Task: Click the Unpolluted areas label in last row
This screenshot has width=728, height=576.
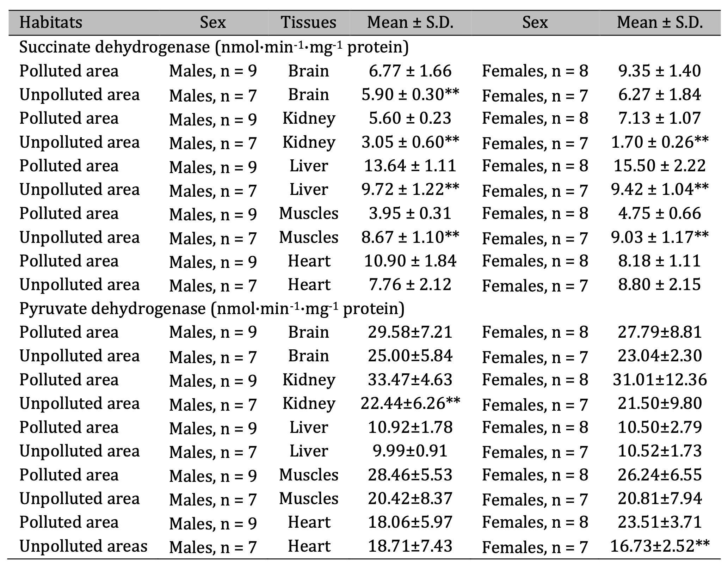Action: (x=83, y=546)
